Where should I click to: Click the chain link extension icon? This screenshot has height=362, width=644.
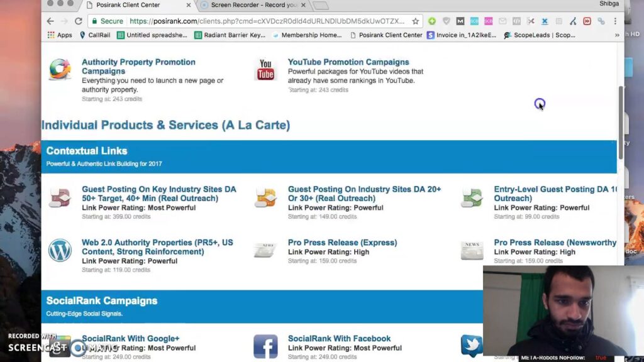601,21
